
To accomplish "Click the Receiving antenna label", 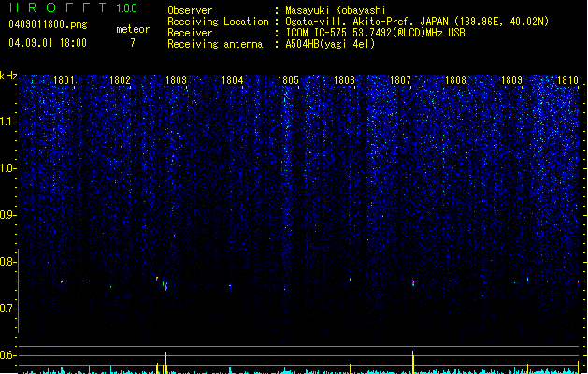I will pyautogui.click(x=215, y=44).
